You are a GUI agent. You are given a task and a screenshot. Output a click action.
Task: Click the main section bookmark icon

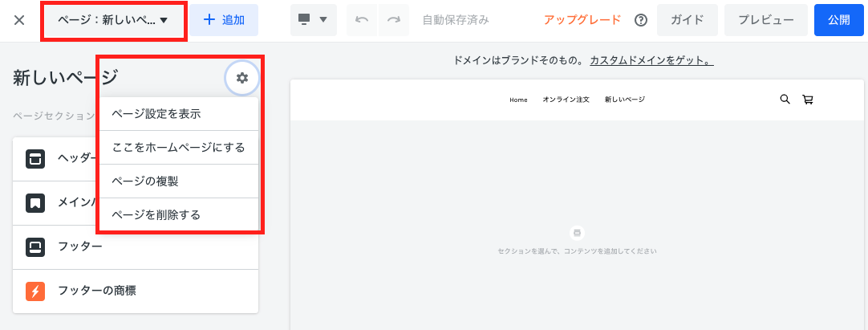point(34,203)
